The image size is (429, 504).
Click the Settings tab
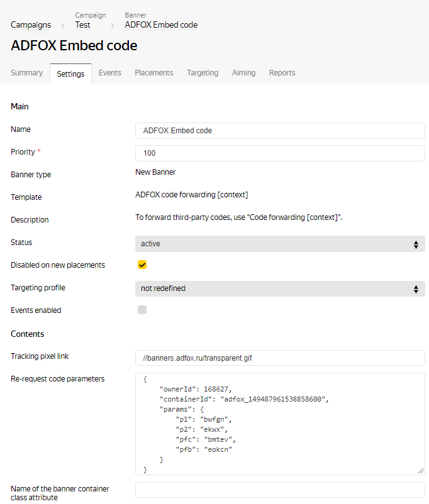70,74
